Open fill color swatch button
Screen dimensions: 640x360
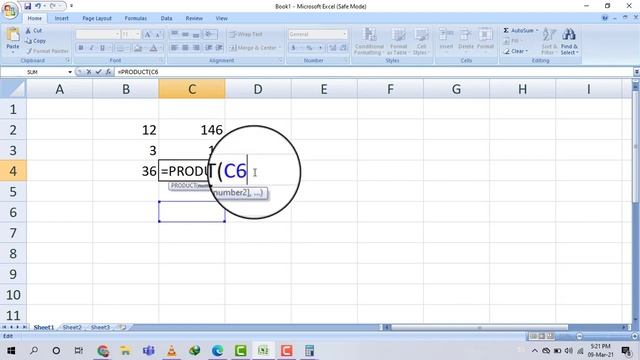[x=138, y=48]
